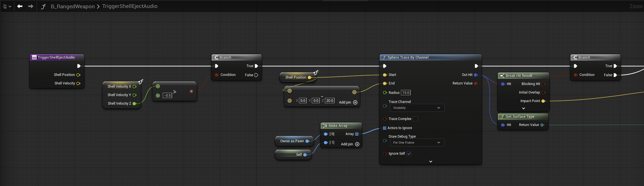Click Shell Velocity output pin on entry node
644x186 pixels.
pyautogui.click(x=78, y=83)
